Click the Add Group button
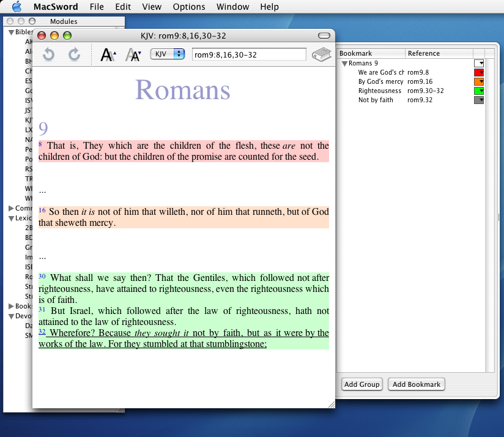Viewport: 504px width, 437px height. tap(362, 384)
